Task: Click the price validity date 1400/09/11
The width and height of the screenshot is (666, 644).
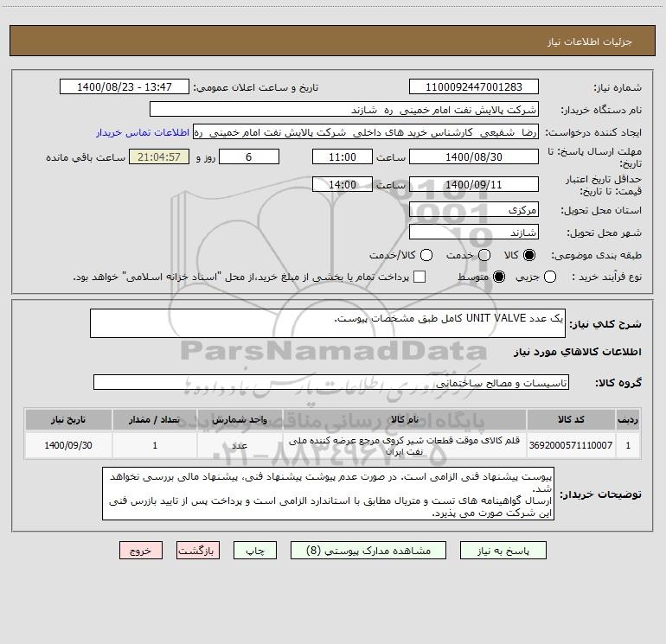Action: [474, 184]
